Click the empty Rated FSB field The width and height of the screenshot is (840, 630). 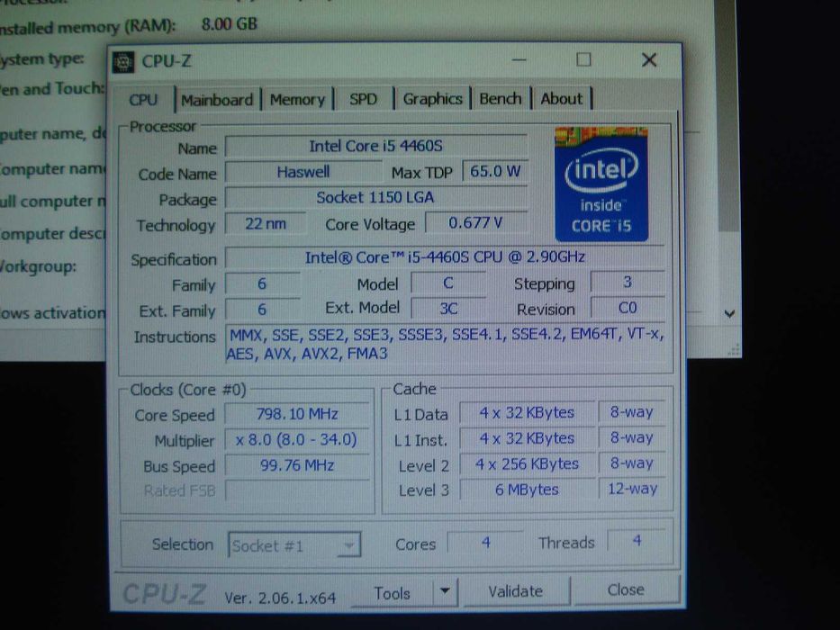point(297,490)
